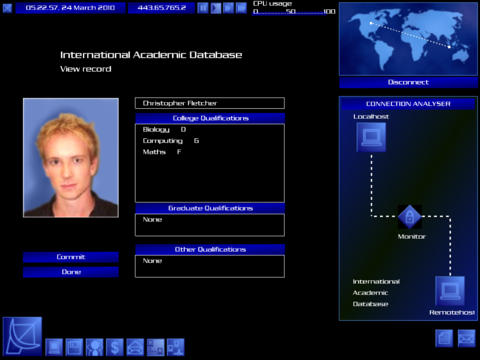Click the world map connection display
The height and width of the screenshot is (360, 480).
click(408, 39)
